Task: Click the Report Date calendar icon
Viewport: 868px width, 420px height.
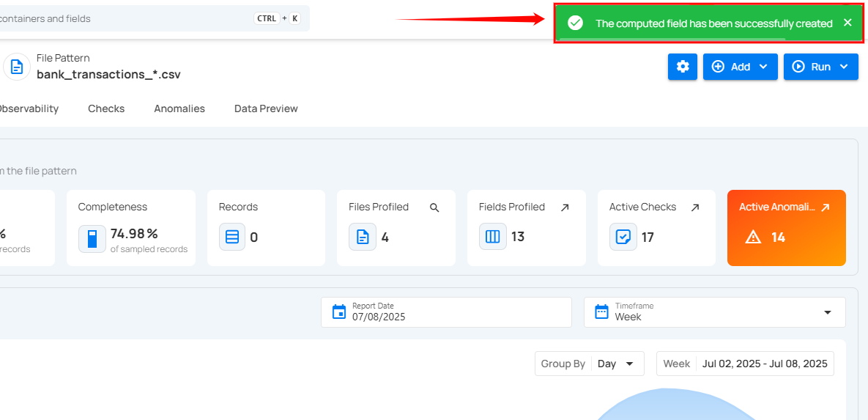Action: (x=338, y=312)
